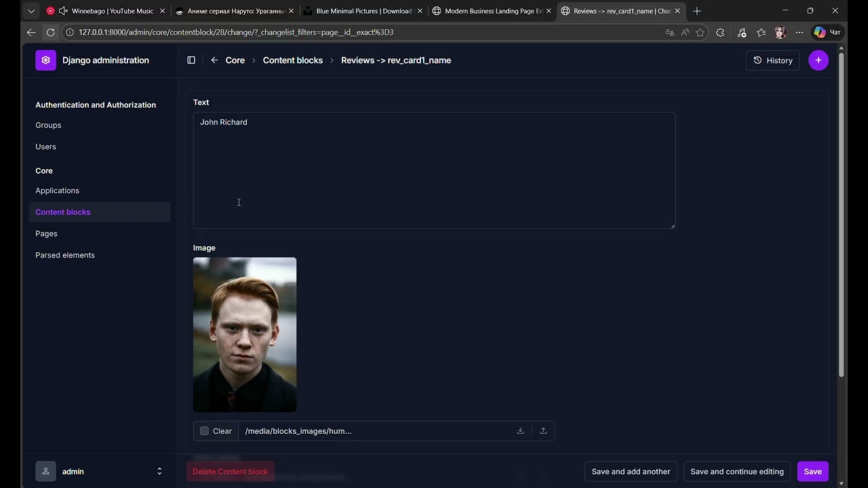Click the Core breadcrumb link

[235, 60]
